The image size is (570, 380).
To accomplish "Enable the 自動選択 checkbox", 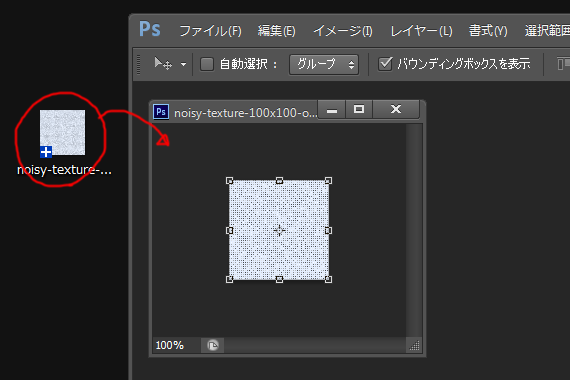I will click(x=207, y=64).
